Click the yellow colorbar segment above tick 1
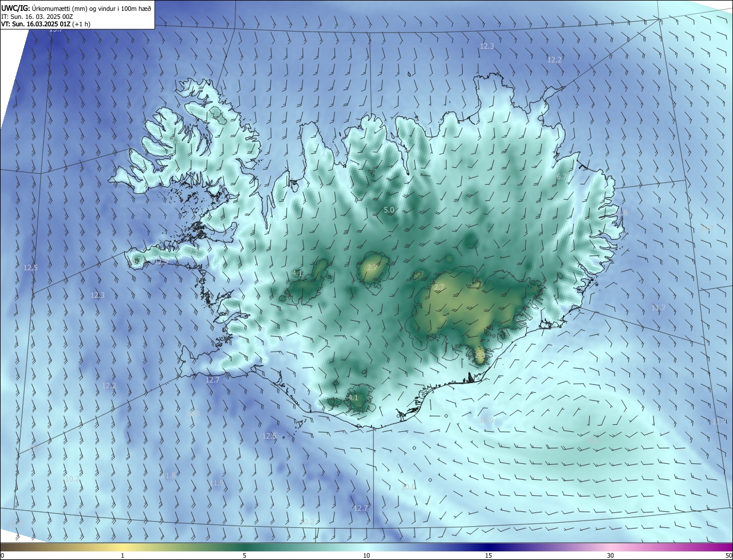Image resolution: width=733 pixels, height=560 pixels. 123,547
